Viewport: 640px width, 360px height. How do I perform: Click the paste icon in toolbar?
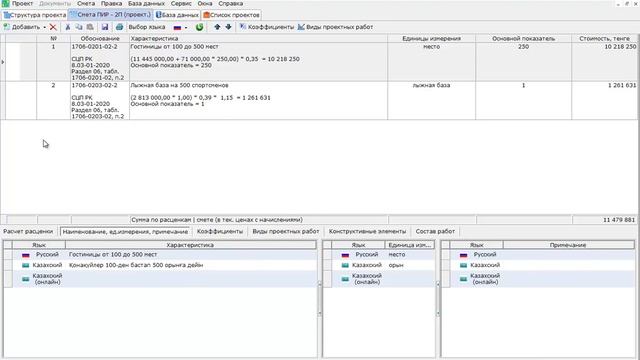pyautogui.click(x=90, y=27)
